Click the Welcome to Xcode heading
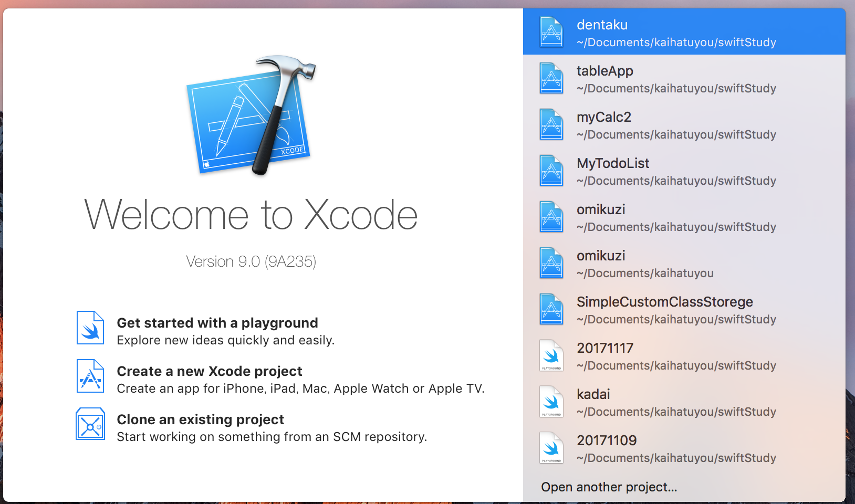Viewport: 855px width, 504px height. (x=251, y=215)
